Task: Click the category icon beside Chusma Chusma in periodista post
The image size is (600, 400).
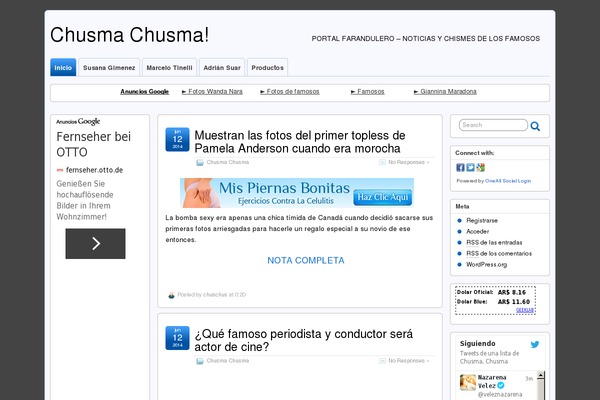Action: [x=200, y=361]
